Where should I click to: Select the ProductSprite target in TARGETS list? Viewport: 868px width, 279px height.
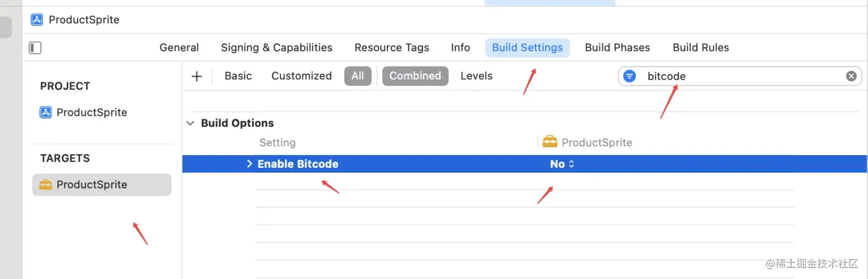pyautogui.click(x=102, y=185)
